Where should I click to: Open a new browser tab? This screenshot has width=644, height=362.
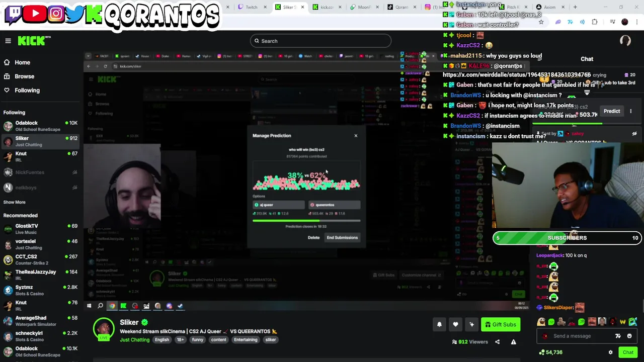click(575, 7)
